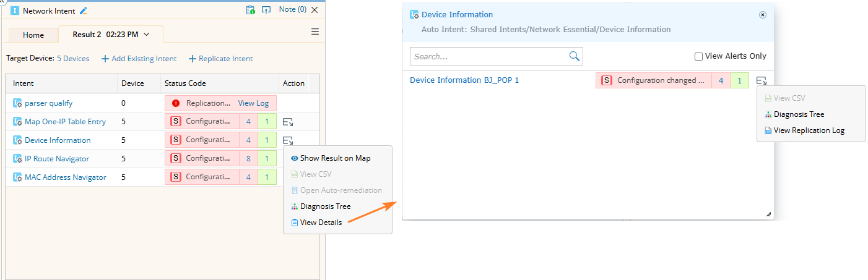Click Add Existing Intent
Viewport: 868px width, 280px height.
(139, 59)
